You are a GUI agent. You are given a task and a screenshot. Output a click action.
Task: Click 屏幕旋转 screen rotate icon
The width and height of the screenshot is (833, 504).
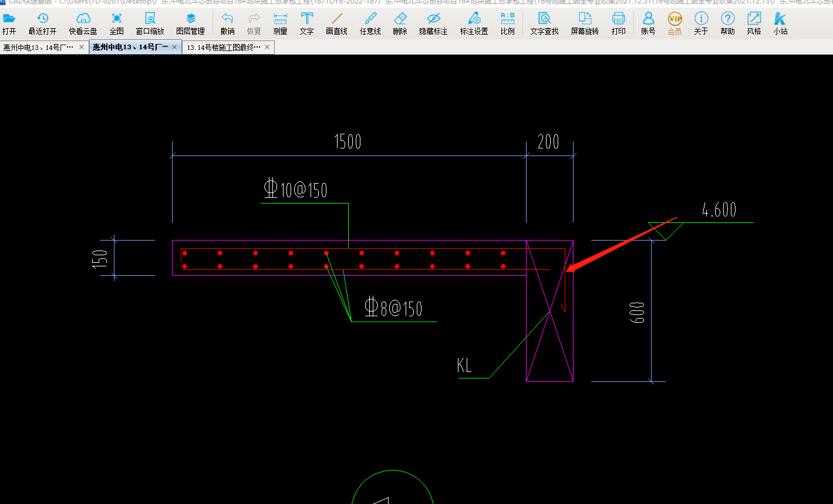(x=585, y=24)
